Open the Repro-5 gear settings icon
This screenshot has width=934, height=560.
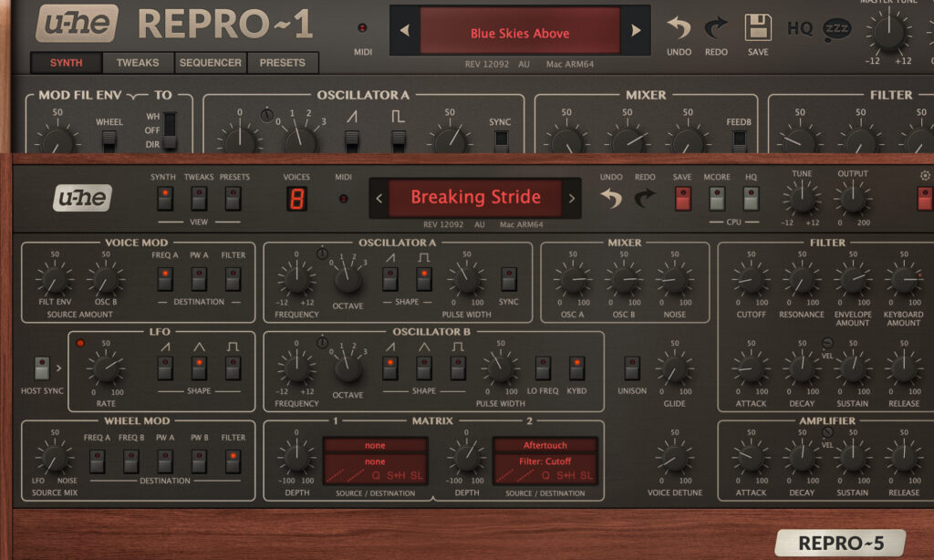pos(925,175)
